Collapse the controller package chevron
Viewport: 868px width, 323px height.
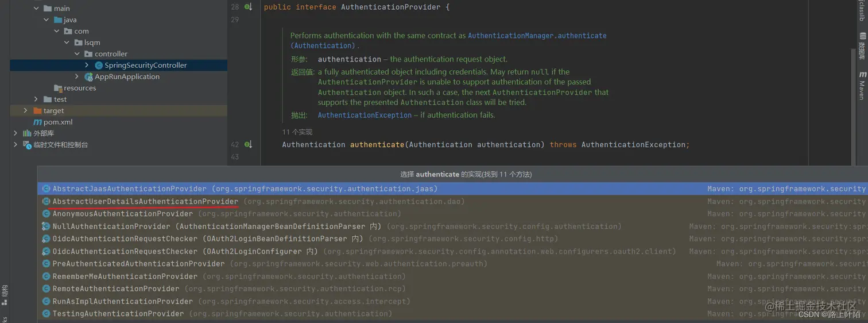point(77,54)
